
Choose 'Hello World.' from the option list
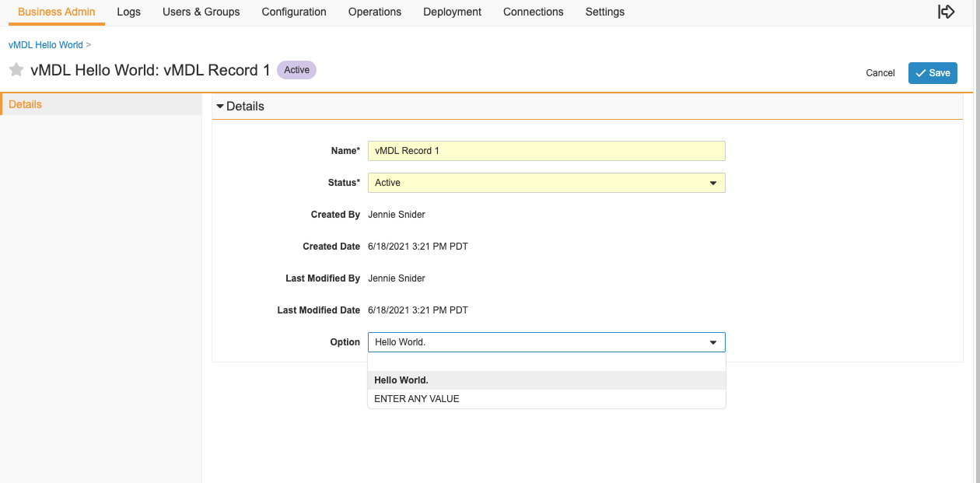pos(401,380)
